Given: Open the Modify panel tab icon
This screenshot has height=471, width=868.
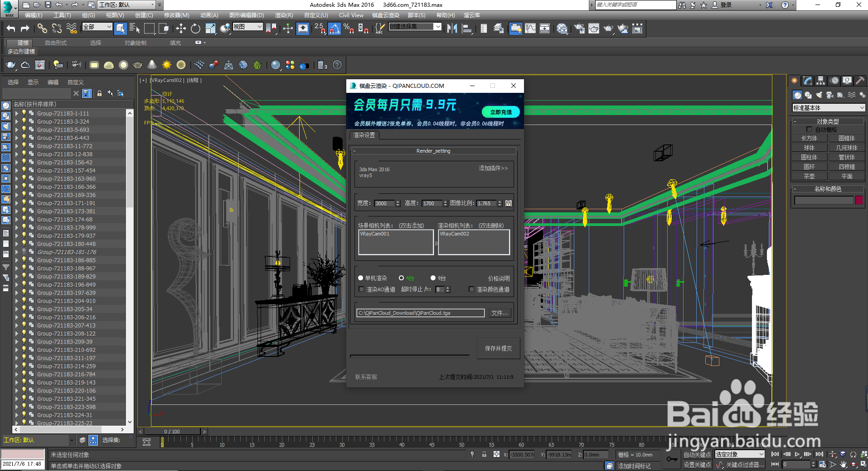Looking at the screenshot, I should pyautogui.click(x=808, y=81).
